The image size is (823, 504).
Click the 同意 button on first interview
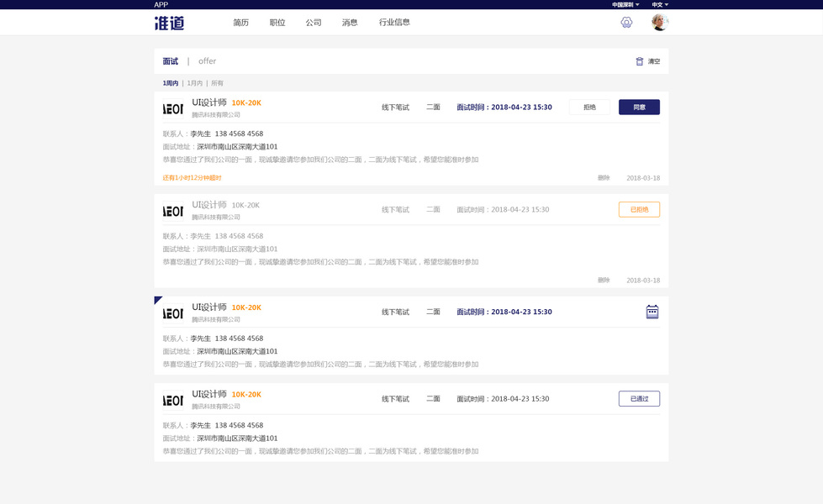pyautogui.click(x=639, y=108)
